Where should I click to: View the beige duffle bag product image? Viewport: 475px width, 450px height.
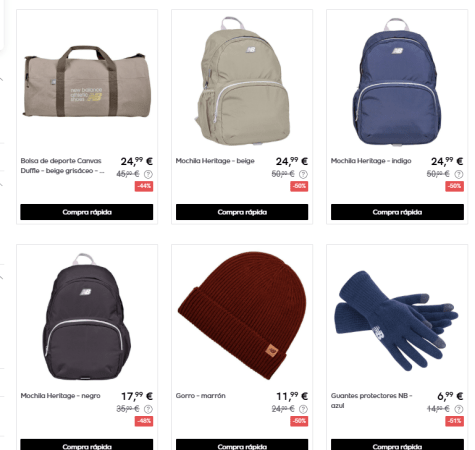point(87,81)
